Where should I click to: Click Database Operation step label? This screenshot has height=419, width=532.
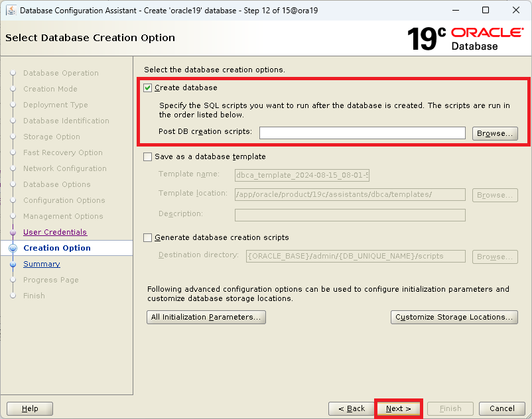tap(61, 73)
